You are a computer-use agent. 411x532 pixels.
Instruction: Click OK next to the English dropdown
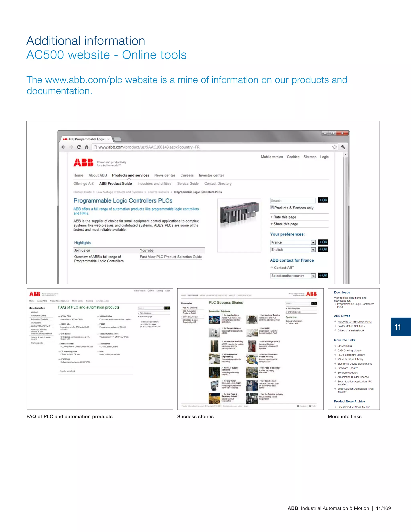323,249
